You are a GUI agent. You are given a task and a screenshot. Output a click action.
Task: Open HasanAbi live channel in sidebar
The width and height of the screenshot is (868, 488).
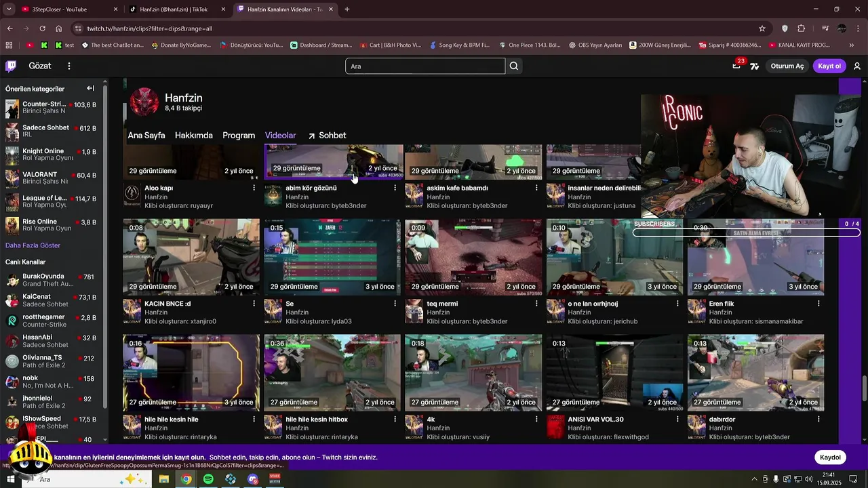(x=51, y=341)
